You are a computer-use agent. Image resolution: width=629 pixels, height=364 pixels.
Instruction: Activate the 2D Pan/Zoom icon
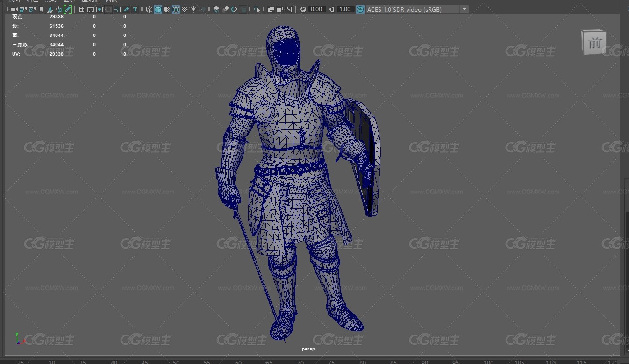(59, 9)
